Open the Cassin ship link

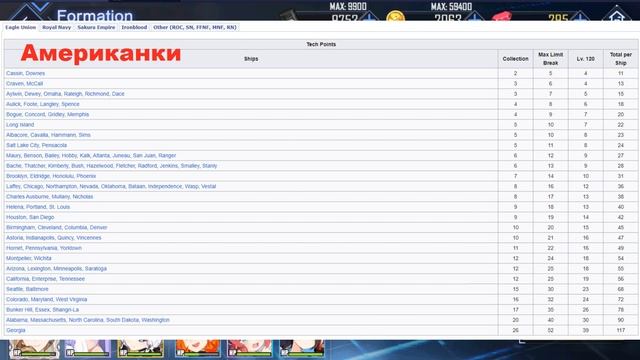[x=14, y=73]
